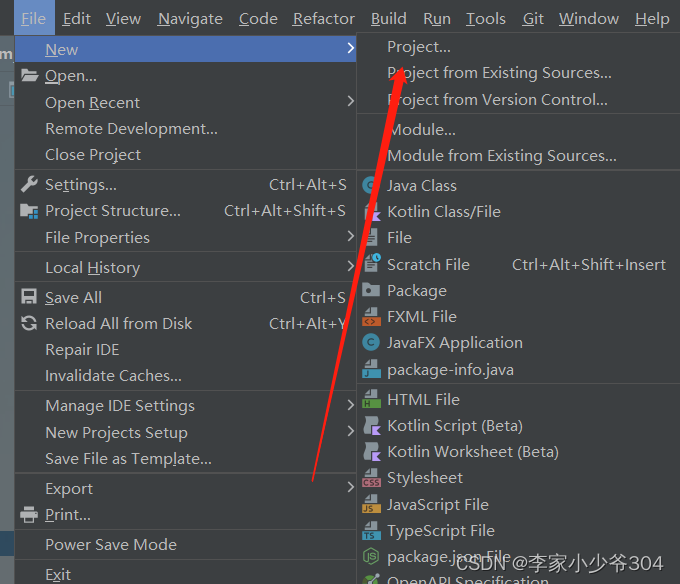Expand the Open Recent submenu arrow

[x=350, y=101]
